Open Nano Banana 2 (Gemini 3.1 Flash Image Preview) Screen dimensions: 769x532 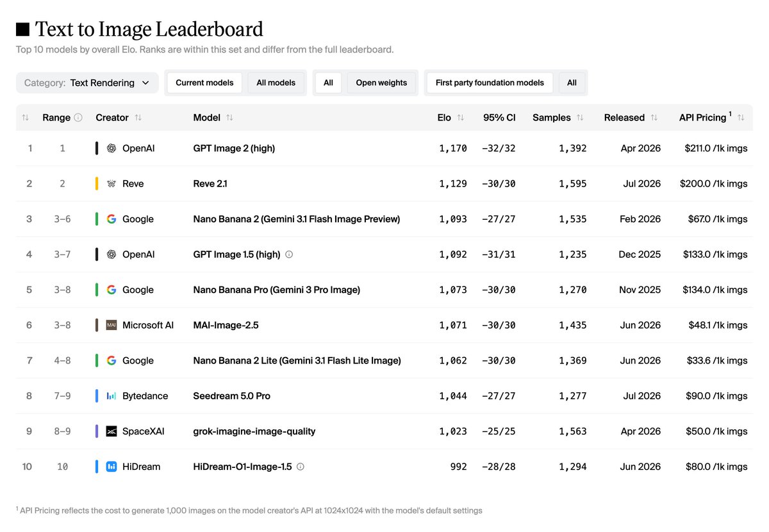[297, 219]
